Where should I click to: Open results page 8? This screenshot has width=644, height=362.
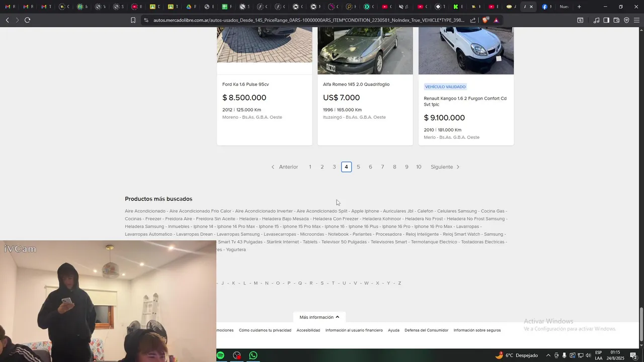pyautogui.click(x=394, y=167)
